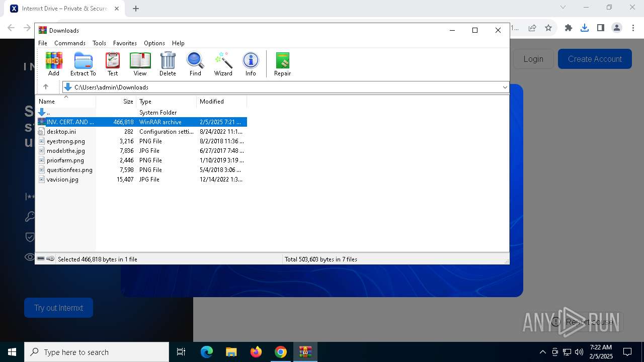The height and width of the screenshot is (362, 644).
Task: Sort files by the Type column header
Action: point(166,102)
